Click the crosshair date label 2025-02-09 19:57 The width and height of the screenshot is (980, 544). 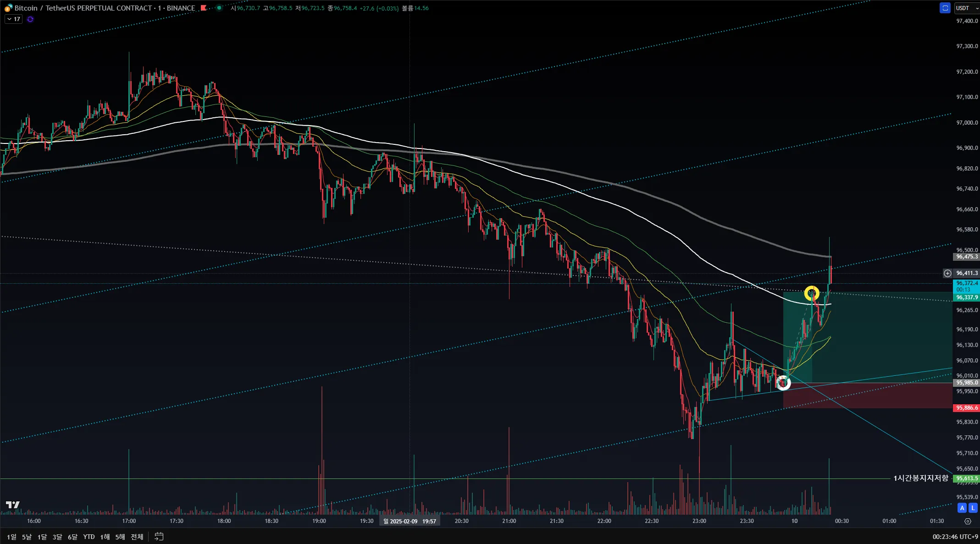tap(410, 521)
